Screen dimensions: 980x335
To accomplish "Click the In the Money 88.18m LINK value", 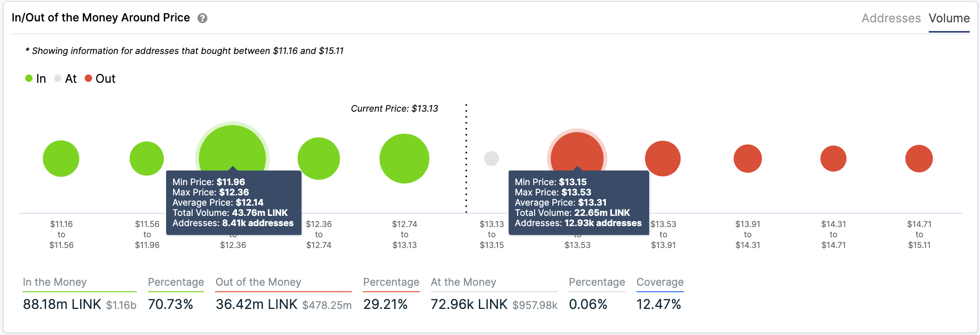I will click(62, 304).
